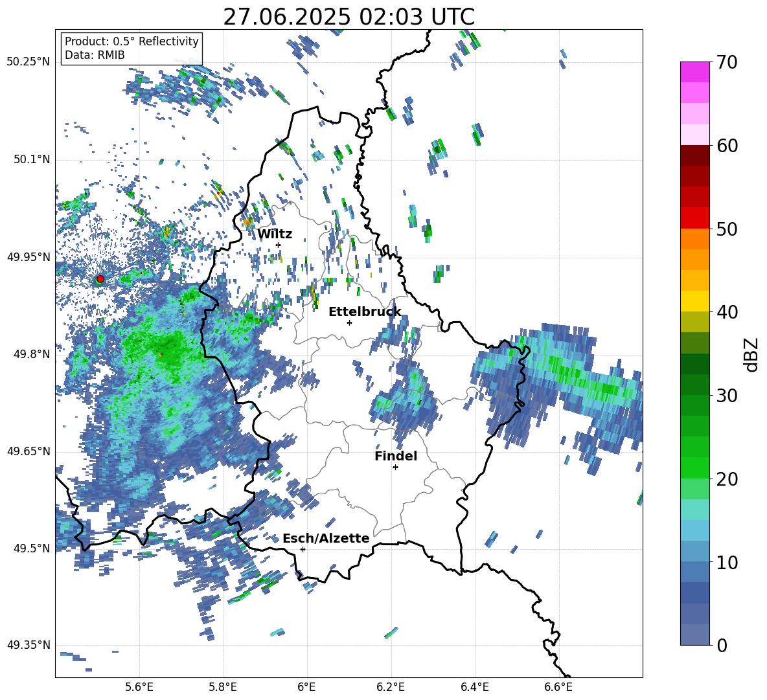This screenshot has height=700, width=767.
Task: Click the red radar site marker
Action: coord(100,278)
